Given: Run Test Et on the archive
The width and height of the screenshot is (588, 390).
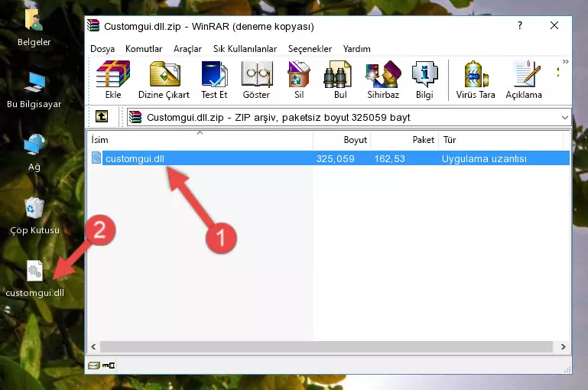Looking at the screenshot, I should tap(214, 80).
